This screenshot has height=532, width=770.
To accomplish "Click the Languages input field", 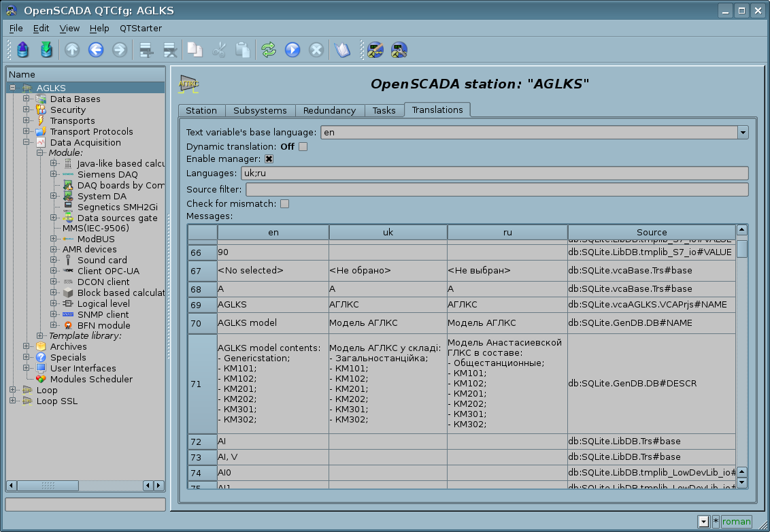I will tap(495, 173).
